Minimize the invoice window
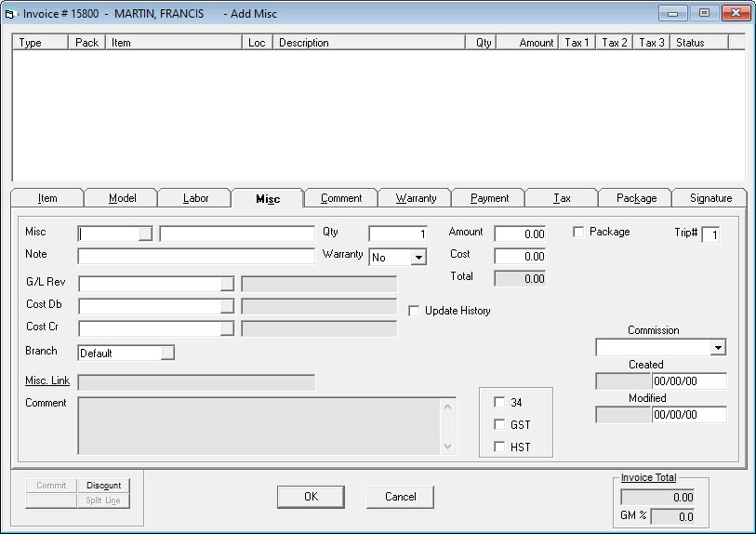The height and width of the screenshot is (534, 756). click(x=673, y=13)
